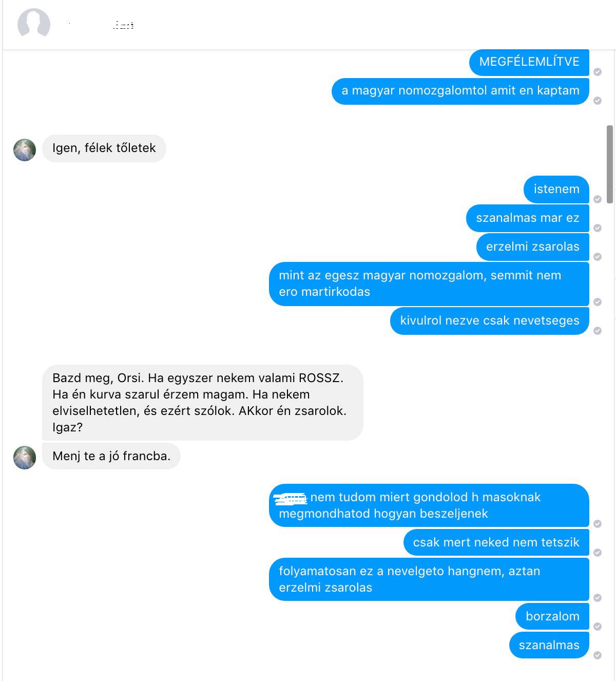The height and width of the screenshot is (681, 616).
Task: Select the 'folyamatosan ez a nevelgeto hangnem' message
Action: 429,579
